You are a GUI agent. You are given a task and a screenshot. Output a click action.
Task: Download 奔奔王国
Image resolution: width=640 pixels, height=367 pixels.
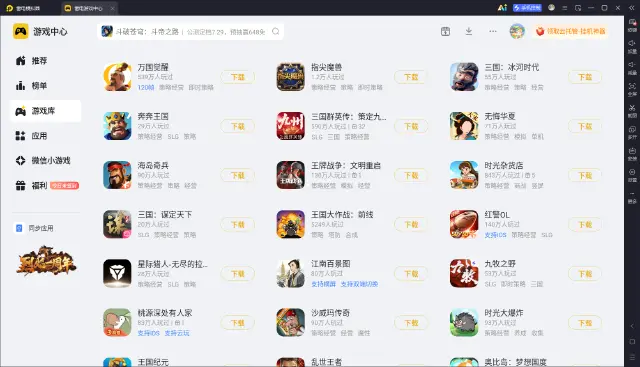click(238, 126)
